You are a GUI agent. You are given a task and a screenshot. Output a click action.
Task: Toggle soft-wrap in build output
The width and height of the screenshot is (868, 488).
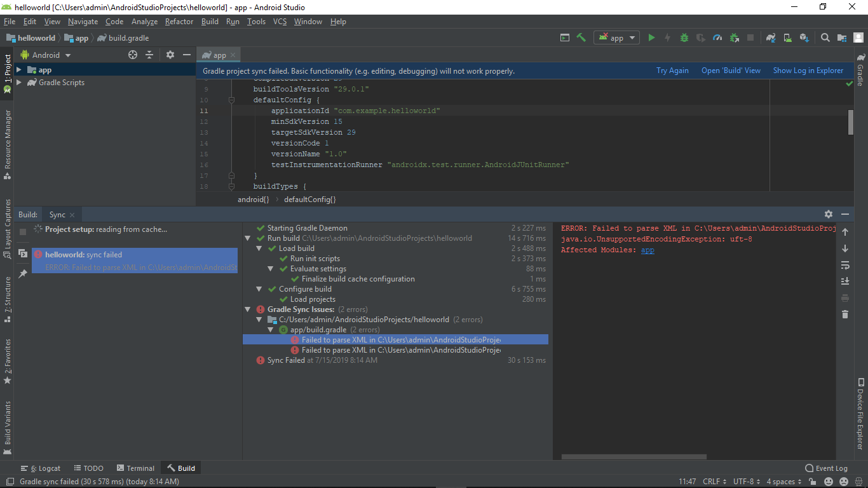point(845,265)
